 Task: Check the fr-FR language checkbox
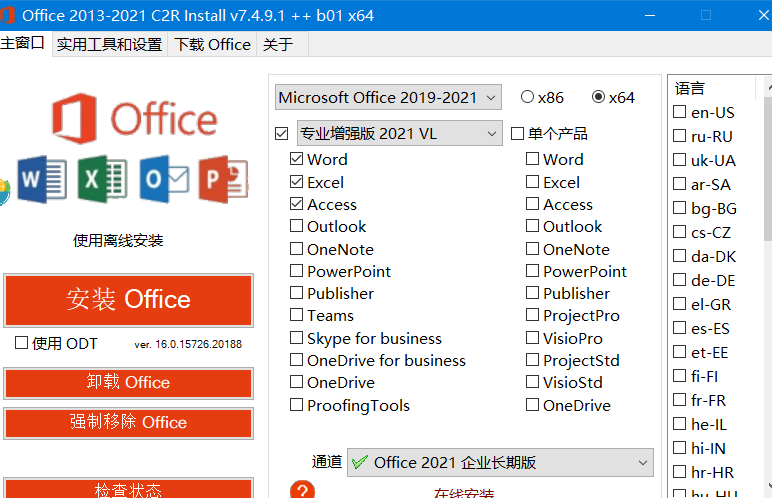click(x=679, y=400)
